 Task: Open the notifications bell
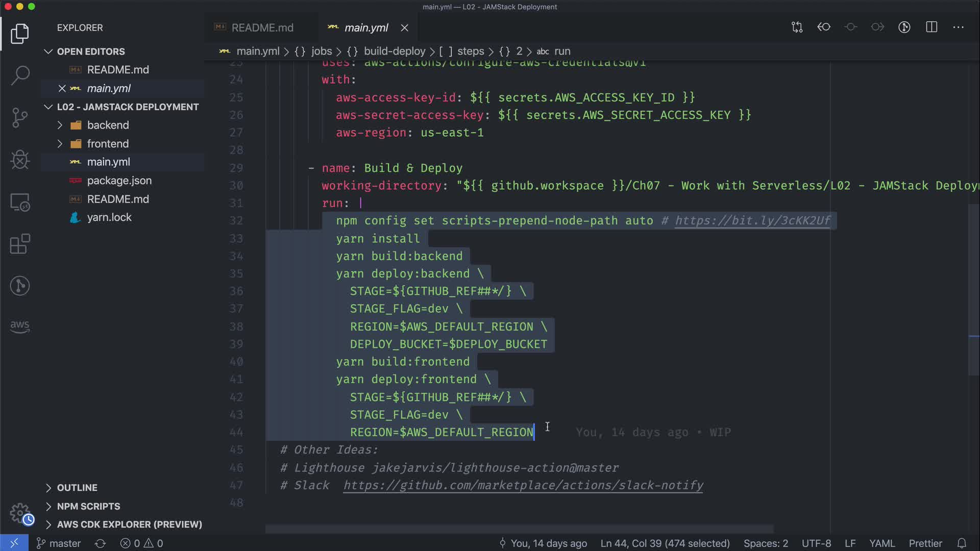(962, 543)
